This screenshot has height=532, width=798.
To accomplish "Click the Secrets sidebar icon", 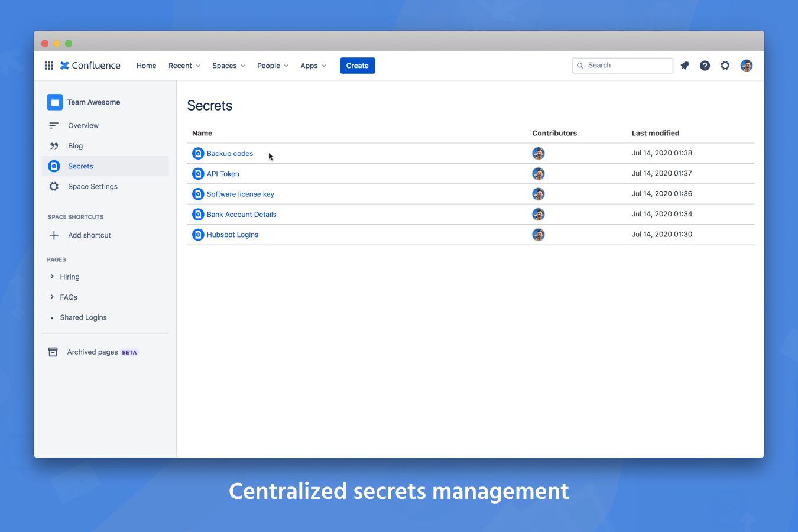I will pyautogui.click(x=54, y=166).
